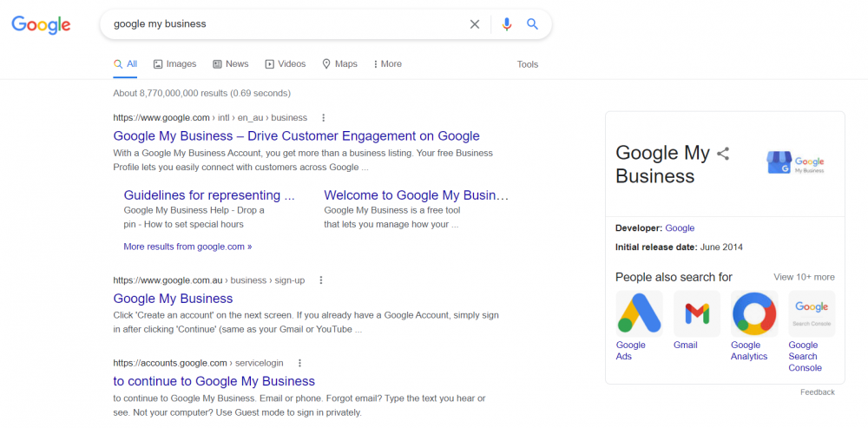868x428 pixels.
Task: Open the three-dot menu beside intl › en_au › business
Action: 324,117
